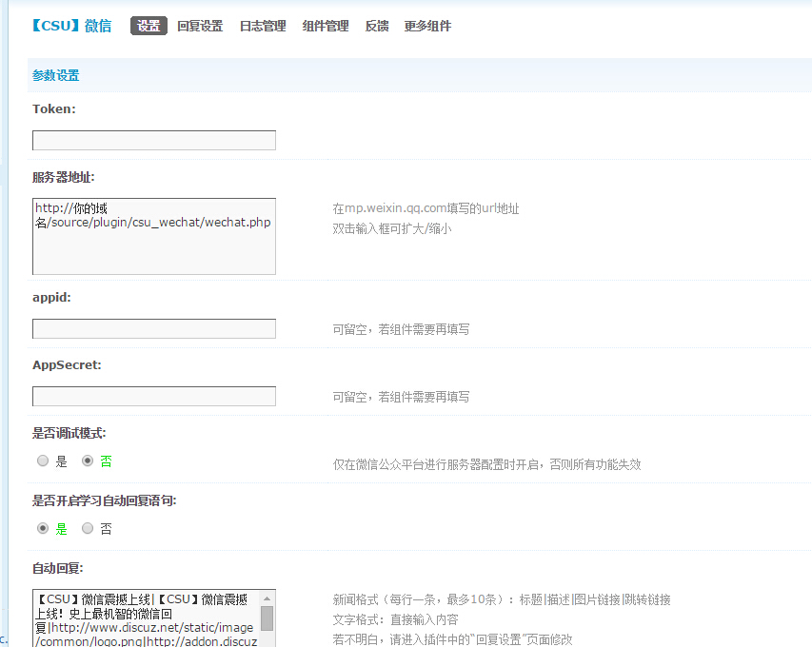The width and height of the screenshot is (812, 647).
Task: Click the Token: field label
Action: [x=54, y=109]
